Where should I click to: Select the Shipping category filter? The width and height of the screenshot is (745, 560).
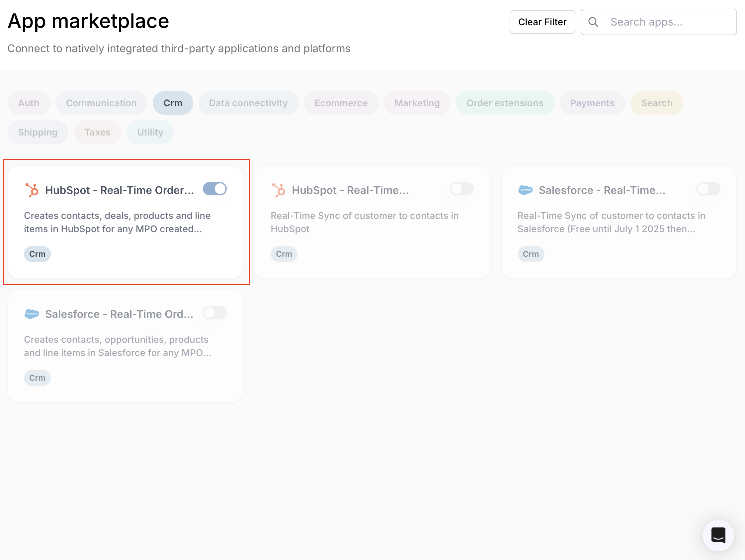(38, 132)
